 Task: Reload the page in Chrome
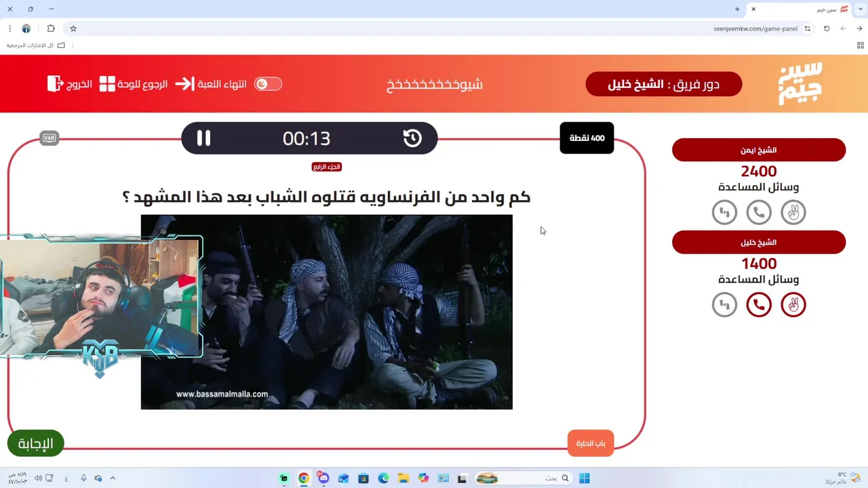tap(827, 28)
